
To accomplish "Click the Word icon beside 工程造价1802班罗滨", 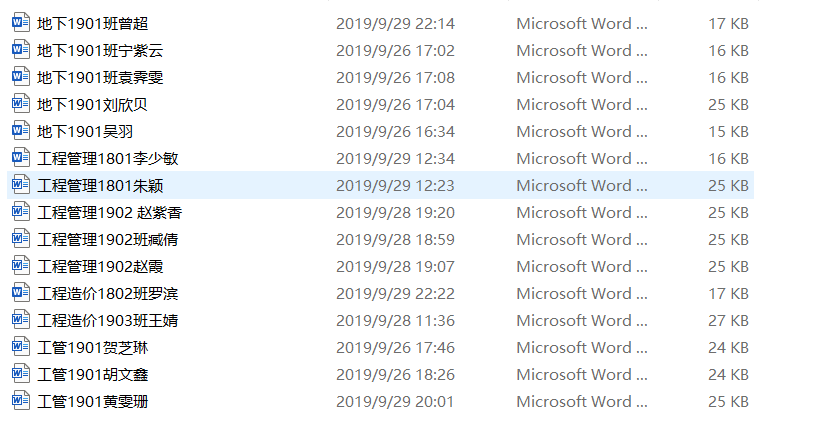I will click(x=21, y=293).
